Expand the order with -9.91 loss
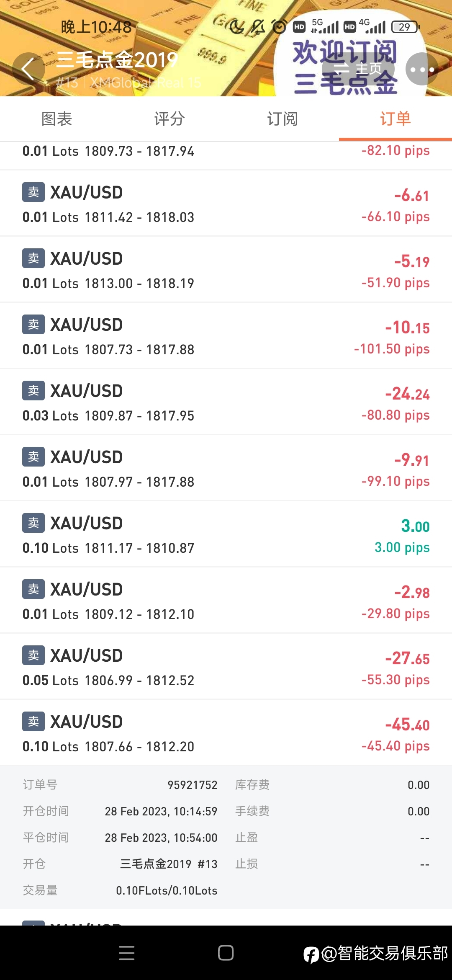Screen dimensions: 452x980 click(226, 468)
